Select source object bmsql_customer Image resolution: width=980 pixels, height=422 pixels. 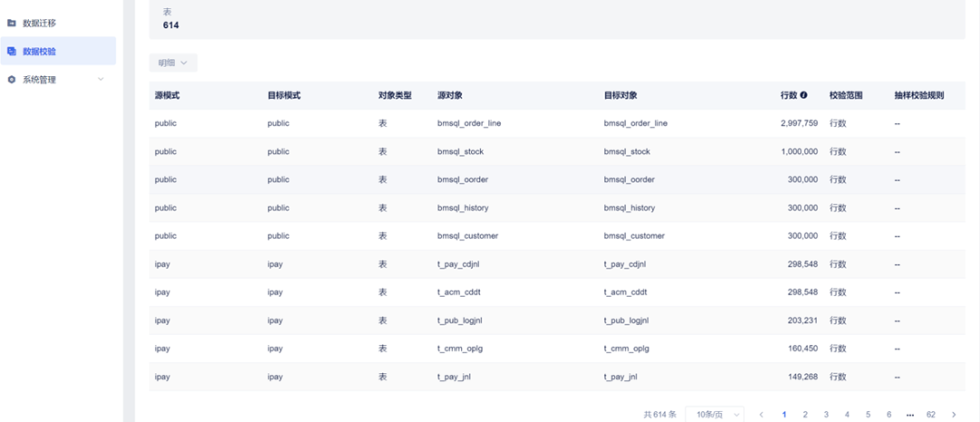tap(467, 236)
